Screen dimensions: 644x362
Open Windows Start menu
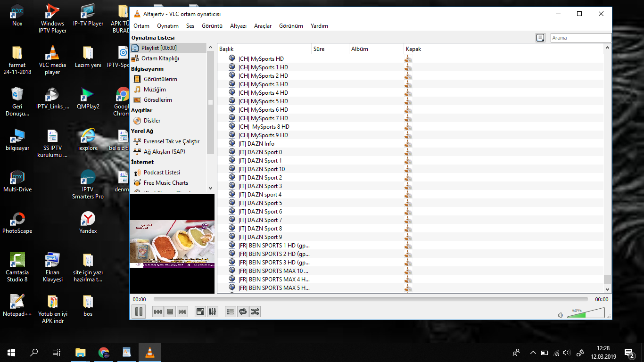pyautogui.click(x=11, y=352)
